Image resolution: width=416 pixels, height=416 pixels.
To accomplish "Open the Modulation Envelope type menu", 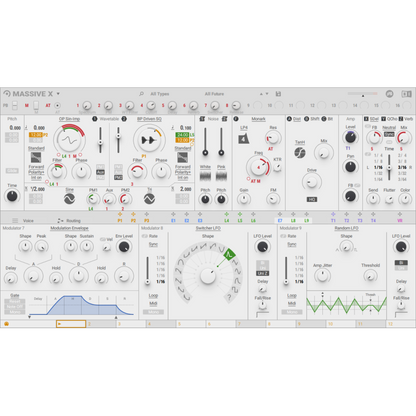I will click(69, 228).
